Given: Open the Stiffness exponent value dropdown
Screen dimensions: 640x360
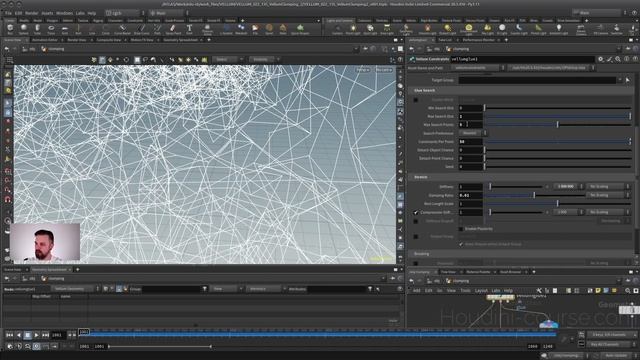Looking at the screenshot, I should pos(569,187).
